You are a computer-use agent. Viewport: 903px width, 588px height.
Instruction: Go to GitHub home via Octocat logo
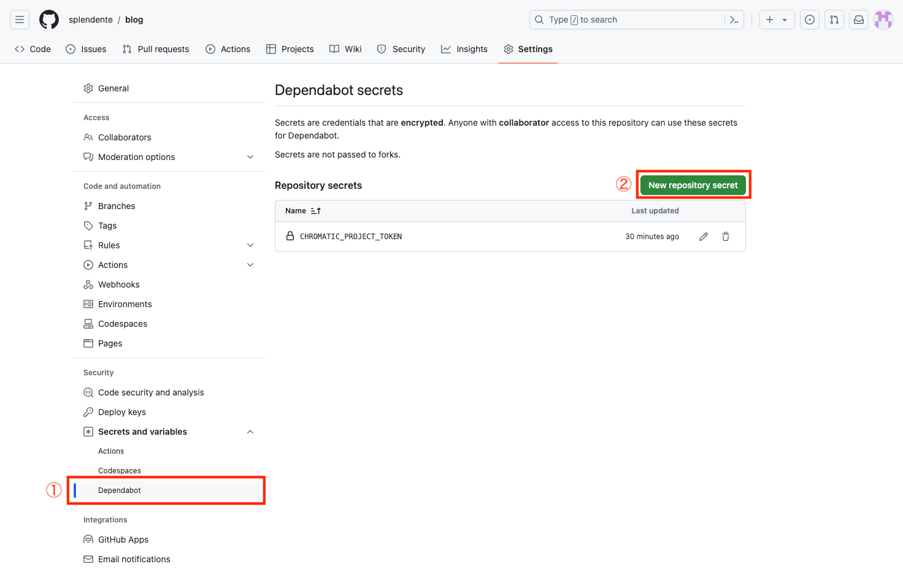49,20
